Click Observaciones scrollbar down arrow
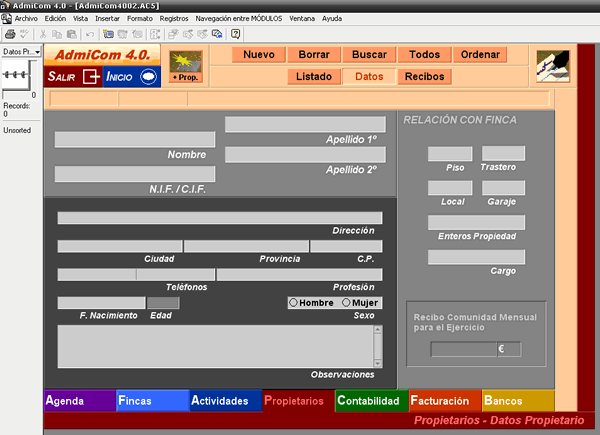This screenshot has width=600, height=435. [x=378, y=363]
